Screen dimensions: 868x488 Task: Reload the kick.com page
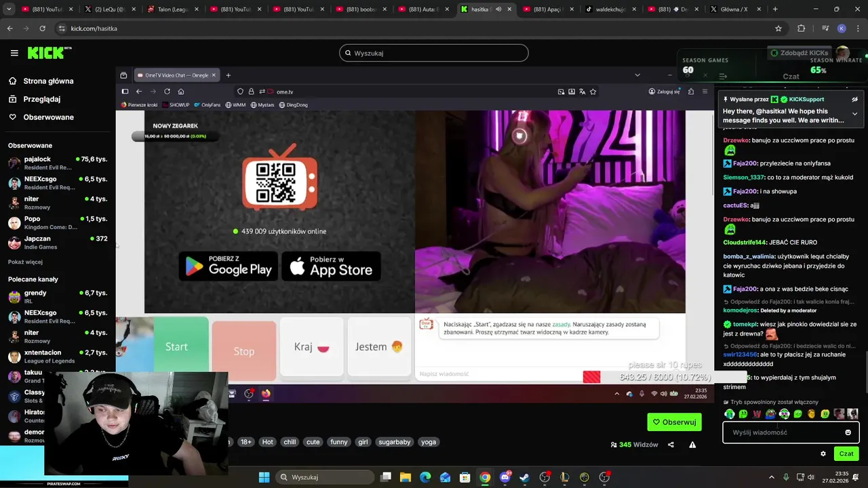(42, 28)
